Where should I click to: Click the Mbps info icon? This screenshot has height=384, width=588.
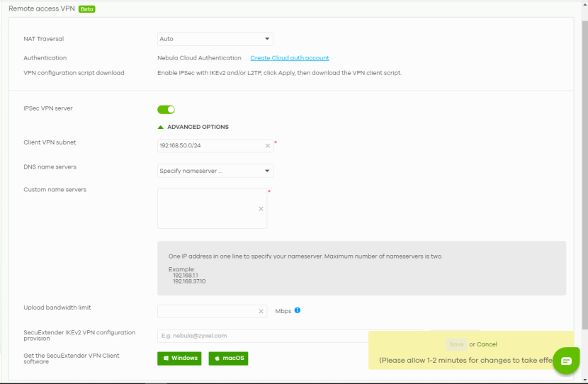tap(298, 310)
